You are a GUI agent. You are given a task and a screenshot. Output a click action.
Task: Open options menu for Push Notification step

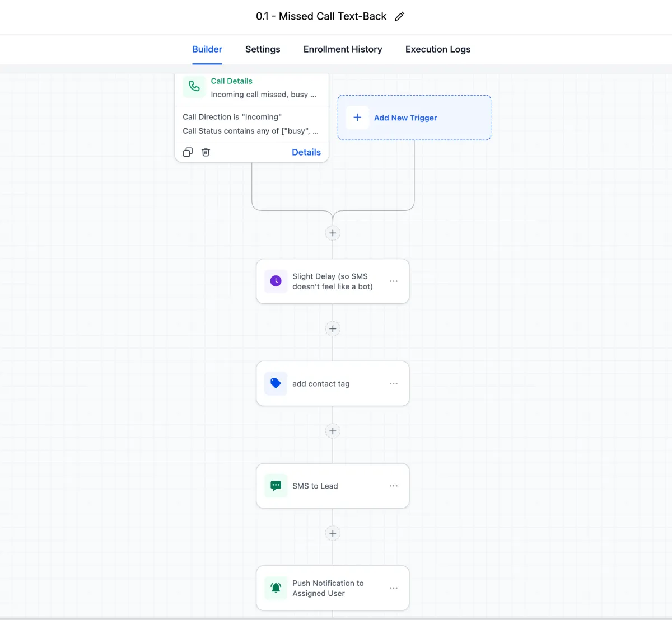tap(394, 588)
